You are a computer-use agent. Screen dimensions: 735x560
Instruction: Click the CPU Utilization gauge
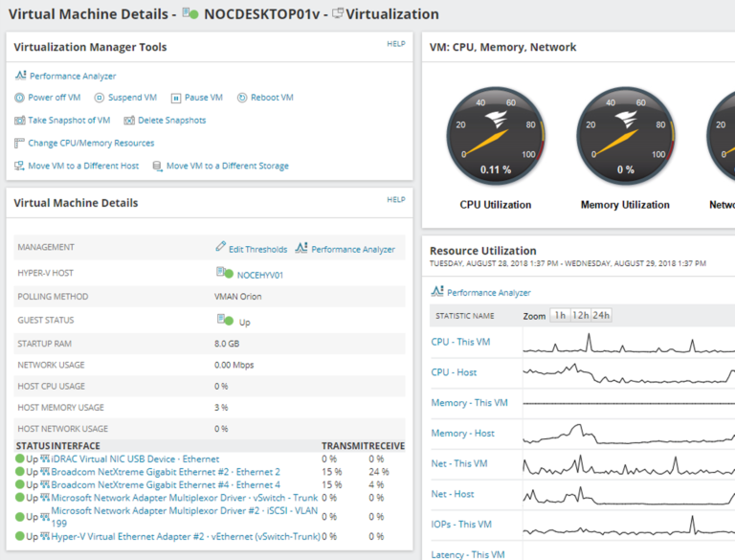[496, 136]
